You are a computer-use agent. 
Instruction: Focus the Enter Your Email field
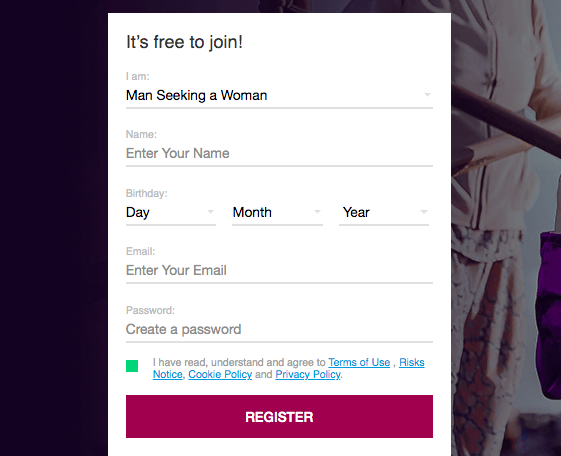(279, 271)
